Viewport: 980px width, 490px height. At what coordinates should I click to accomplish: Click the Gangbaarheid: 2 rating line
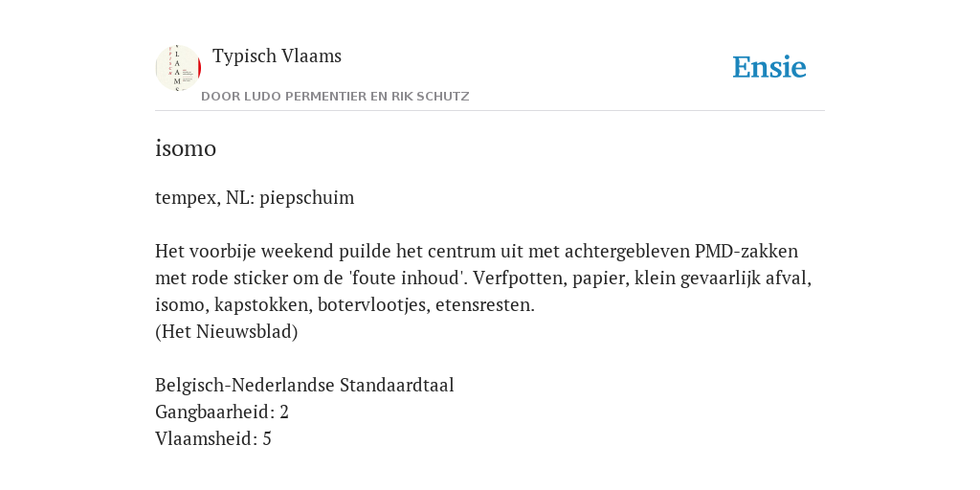(x=222, y=412)
